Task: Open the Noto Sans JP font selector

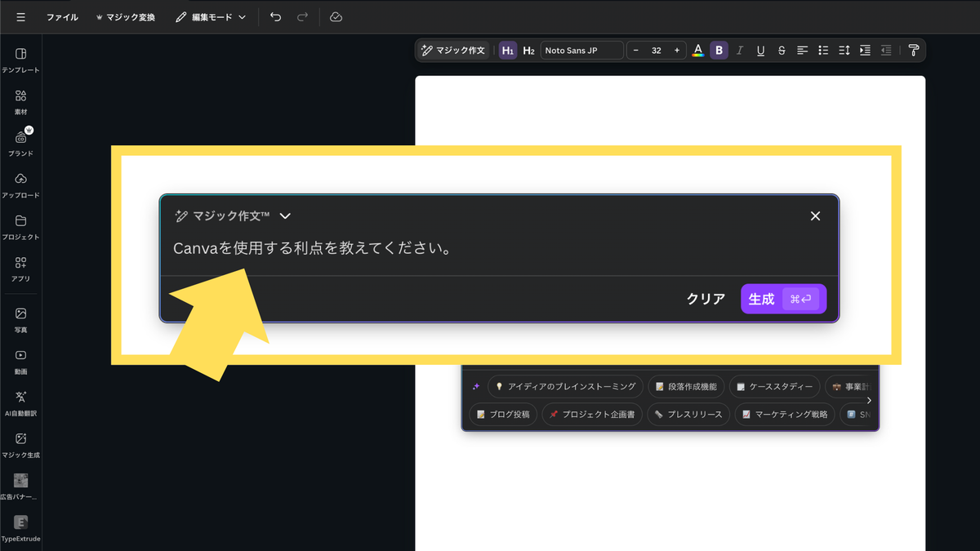Action: pos(582,51)
